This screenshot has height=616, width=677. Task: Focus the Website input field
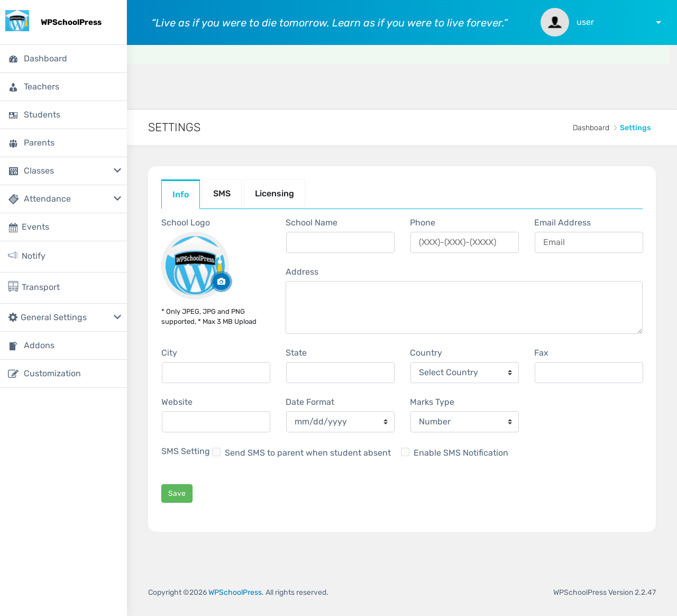click(x=216, y=422)
